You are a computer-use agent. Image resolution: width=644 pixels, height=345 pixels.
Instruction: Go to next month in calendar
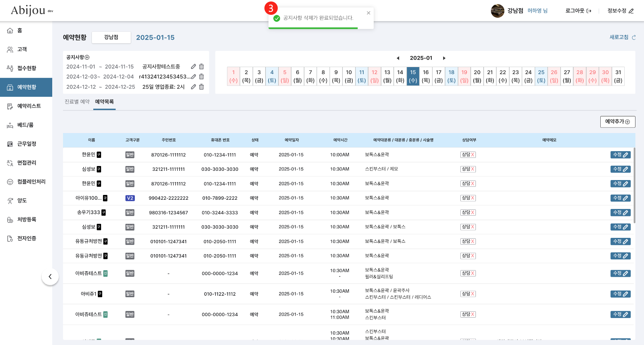pos(444,58)
